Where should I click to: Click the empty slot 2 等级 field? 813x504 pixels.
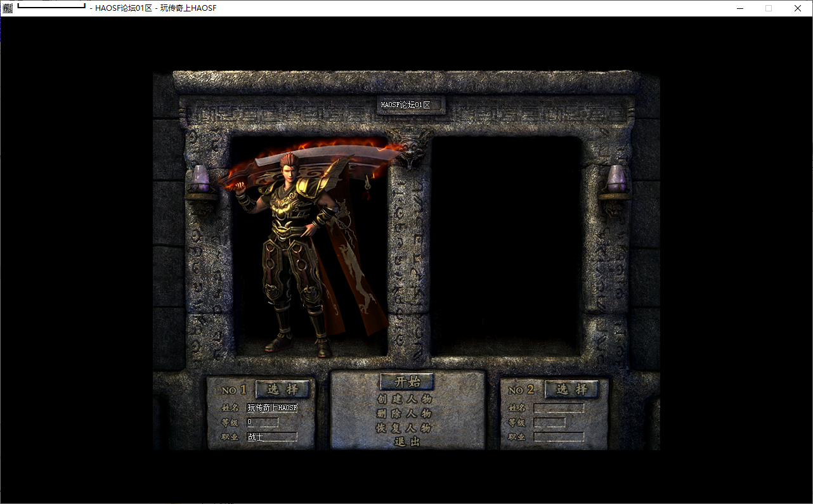(549, 422)
